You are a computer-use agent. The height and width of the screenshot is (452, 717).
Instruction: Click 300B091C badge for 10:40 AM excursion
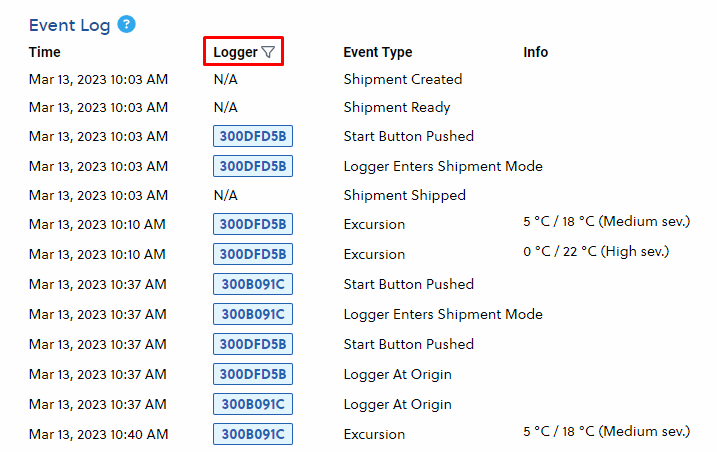[x=253, y=434]
